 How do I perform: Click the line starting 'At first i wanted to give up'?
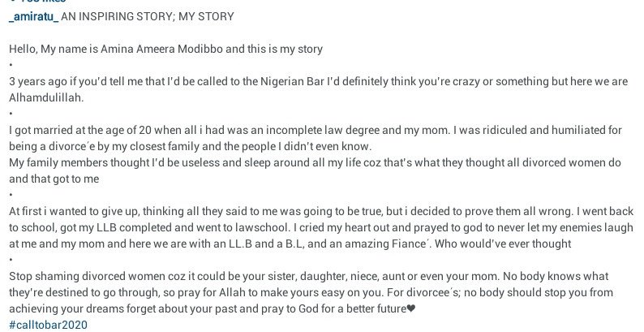tap(321, 212)
